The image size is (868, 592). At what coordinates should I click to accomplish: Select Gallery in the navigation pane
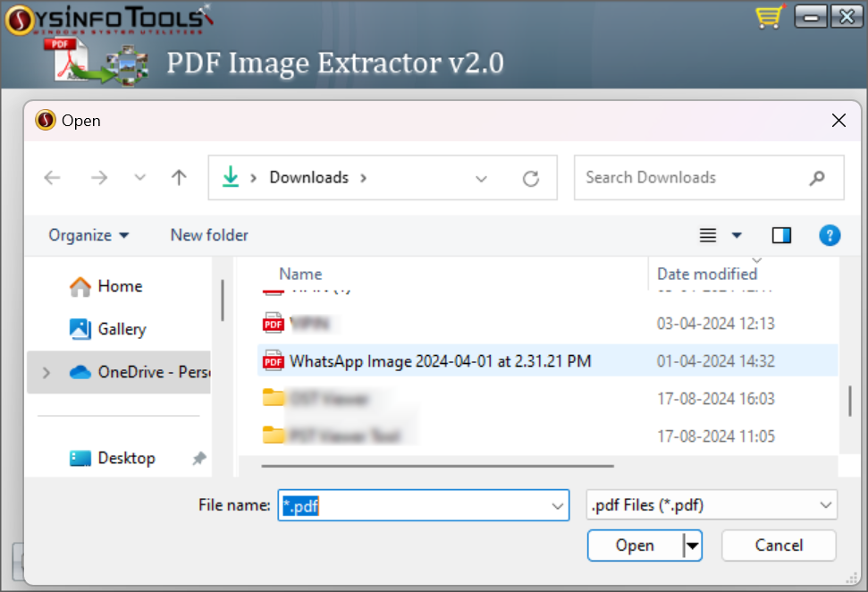[120, 329]
